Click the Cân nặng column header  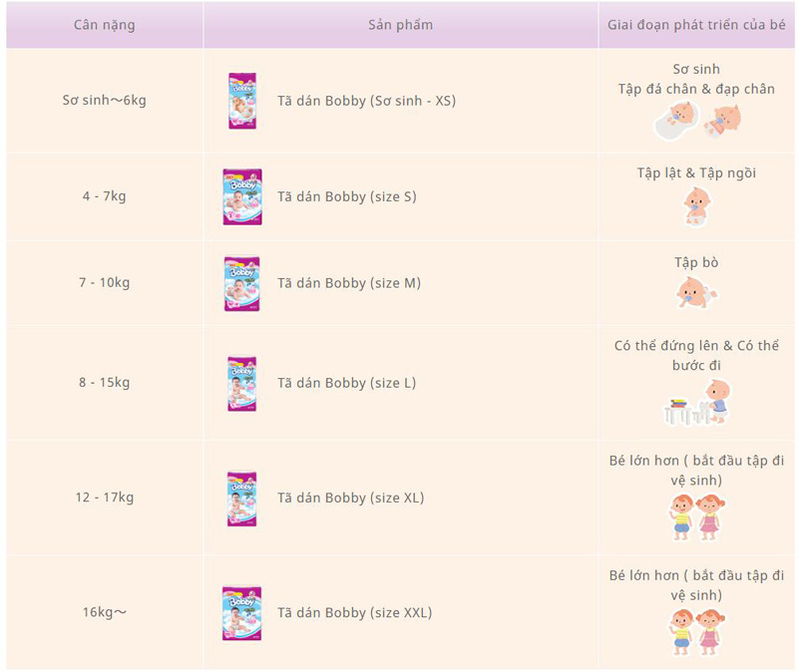(x=105, y=25)
